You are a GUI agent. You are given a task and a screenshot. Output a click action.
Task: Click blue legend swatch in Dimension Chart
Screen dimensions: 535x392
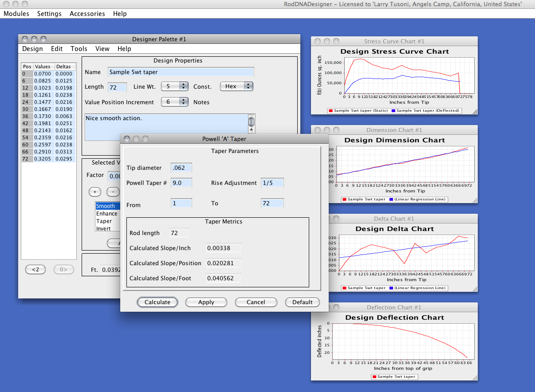point(391,200)
